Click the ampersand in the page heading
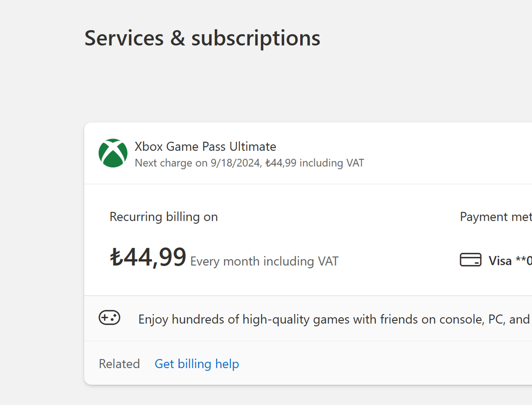This screenshot has width=532, height=405. pyautogui.click(x=178, y=38)
